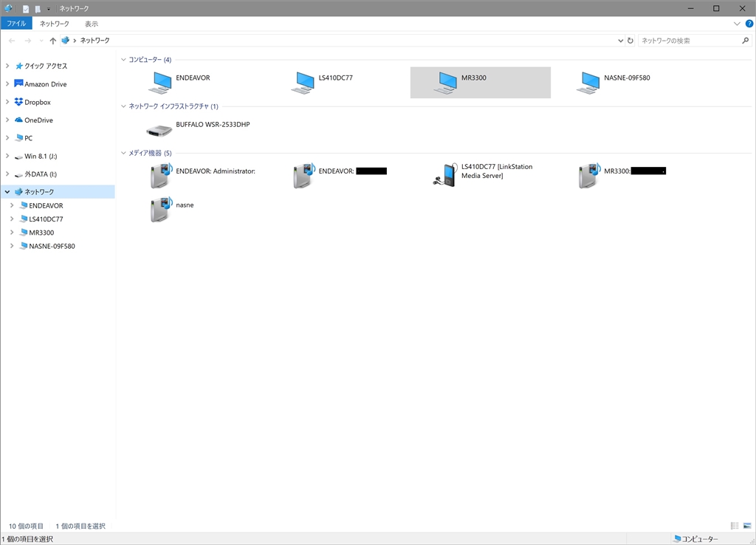756x545 pixels.
Task: Select MR3300 in sidebar tree
Action: tap(41, 233)
